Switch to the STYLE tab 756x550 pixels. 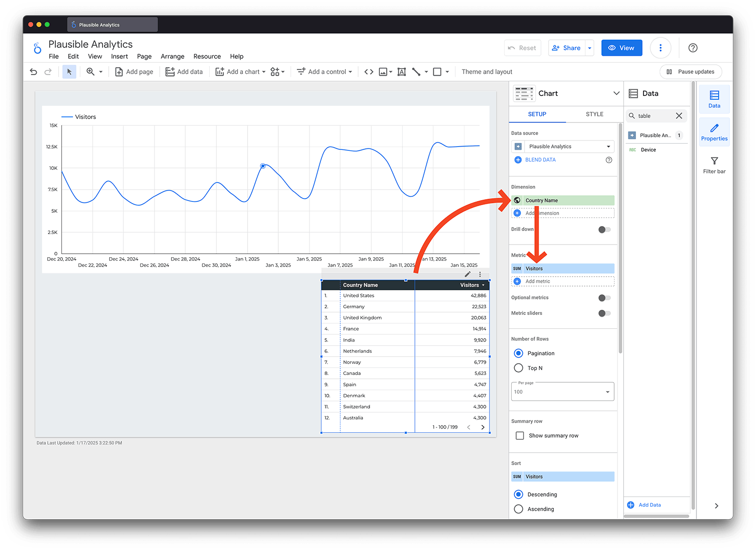594,114
